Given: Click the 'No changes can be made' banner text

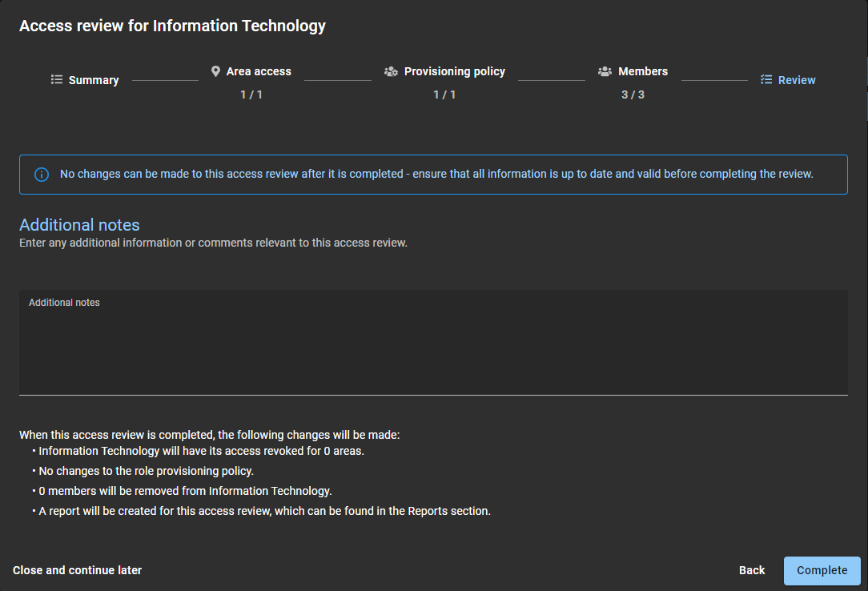Looking at the screenshot, I should point(436,174).
